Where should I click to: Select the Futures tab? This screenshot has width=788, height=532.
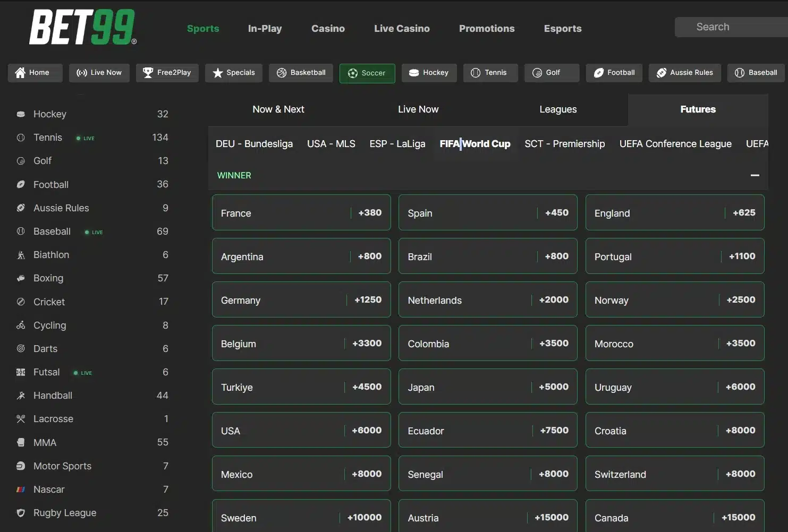[x=698, y=109]
